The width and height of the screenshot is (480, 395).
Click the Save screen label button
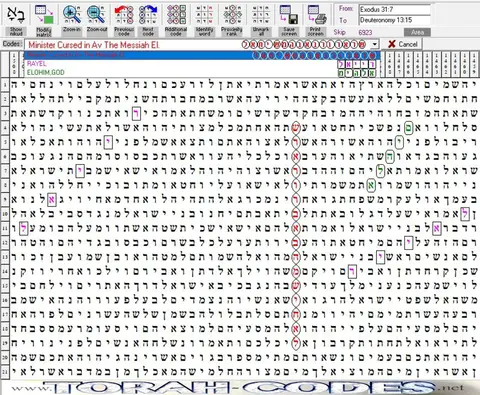(x=289, y=32)
